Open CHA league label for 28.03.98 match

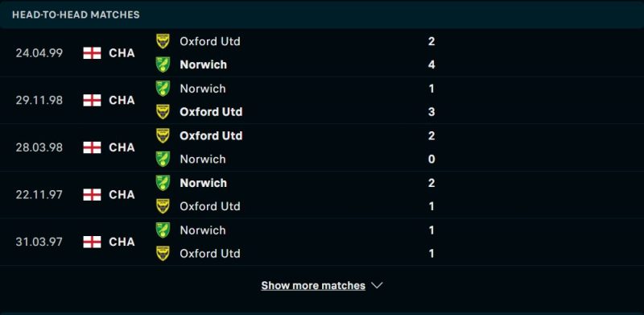click(122, 147)
